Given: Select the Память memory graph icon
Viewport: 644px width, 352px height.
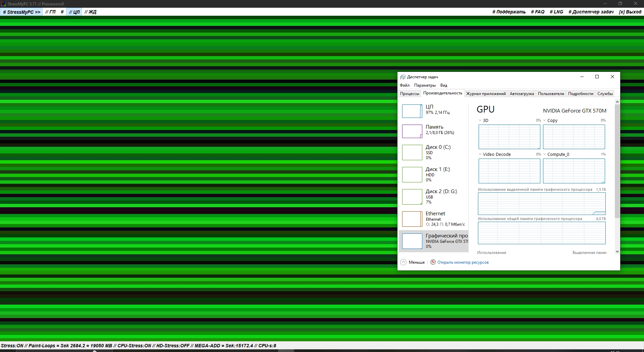Looking at the screenshot, I should point(412,131).
